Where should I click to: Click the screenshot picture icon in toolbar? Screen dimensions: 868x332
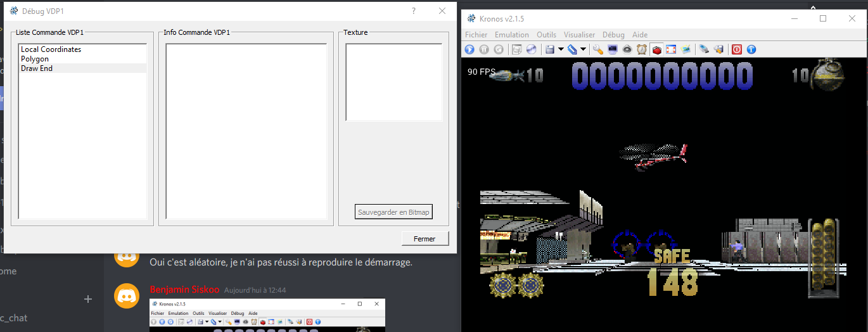click(686, 49)
